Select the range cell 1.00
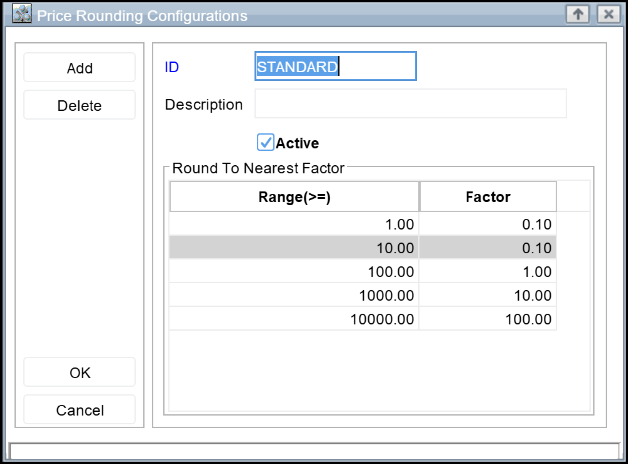Image resolution: width=628 pixels, height=464 pixels. 294,224
